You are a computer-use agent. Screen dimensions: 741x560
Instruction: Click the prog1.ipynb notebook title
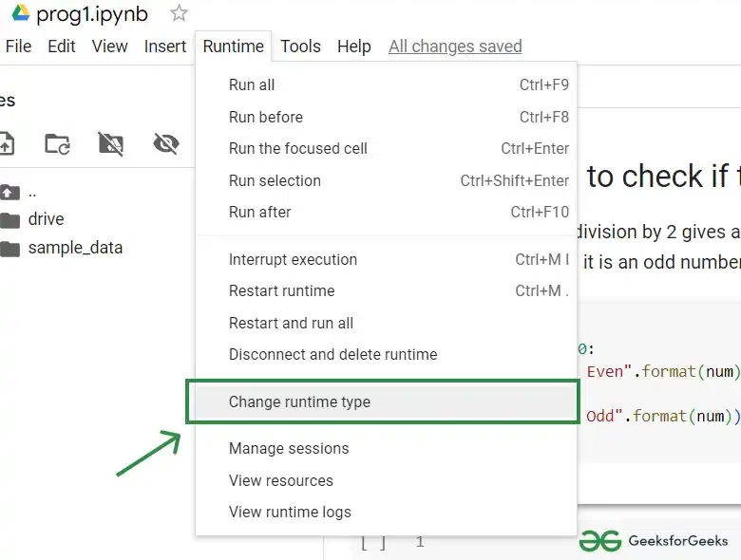point(92,14)
